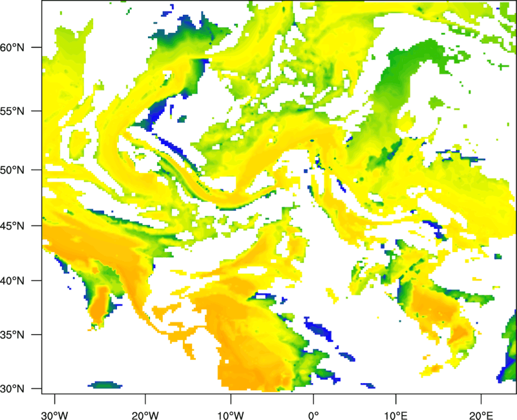Click the 50°N latitude label

click(12, 170)
